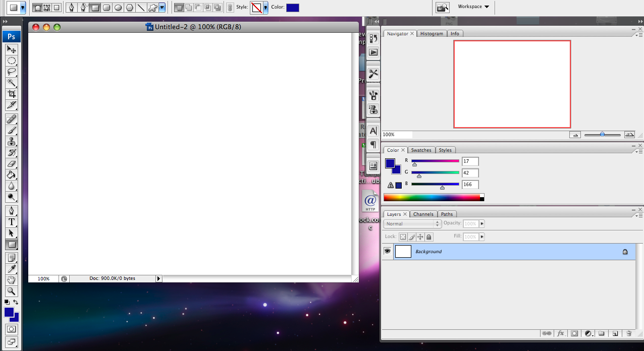Screen dimensions: 644x351
Task: Open the Normal blend mode dropdown
Action: (x=412, y=223)
